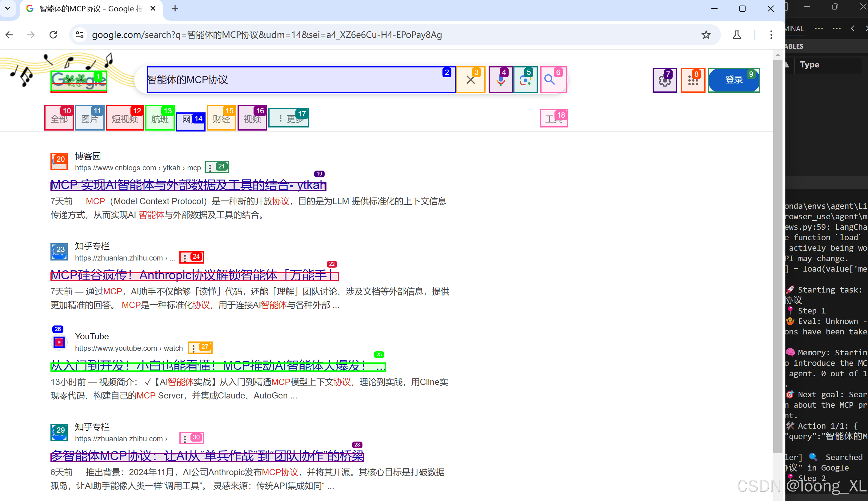Bookmark this page with the star icon
Viewport: 868px width, 501px height.
(x=706, y=35)
